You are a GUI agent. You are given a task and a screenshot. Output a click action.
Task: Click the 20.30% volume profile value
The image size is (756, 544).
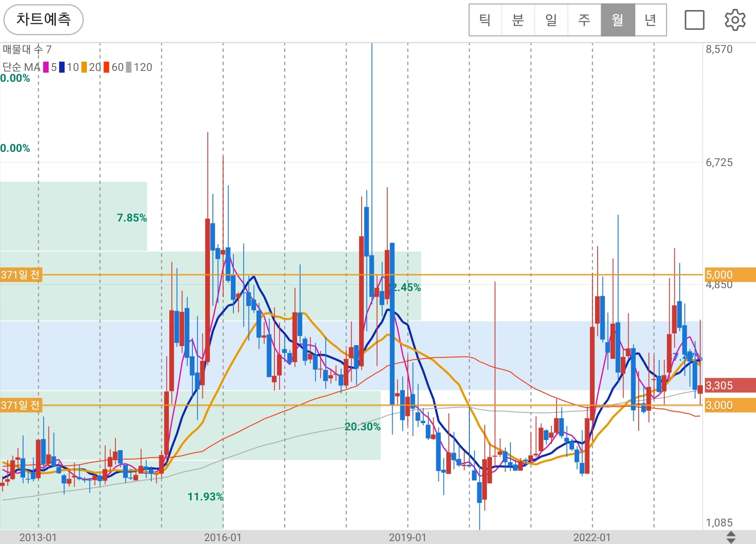point(362,427)
